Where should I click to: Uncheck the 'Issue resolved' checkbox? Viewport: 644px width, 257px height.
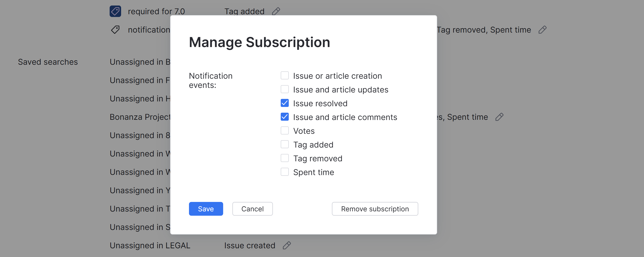[x=284, y=103]
